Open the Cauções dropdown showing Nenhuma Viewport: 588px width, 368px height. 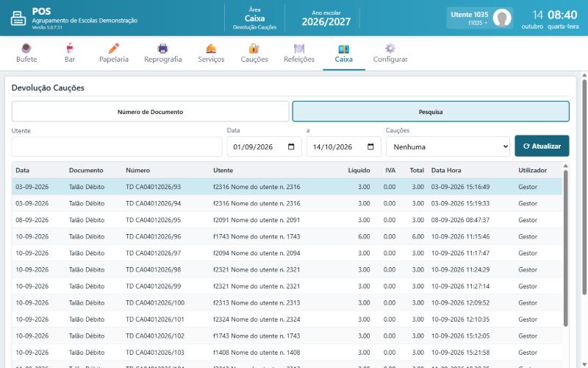[x=448, y=146]
